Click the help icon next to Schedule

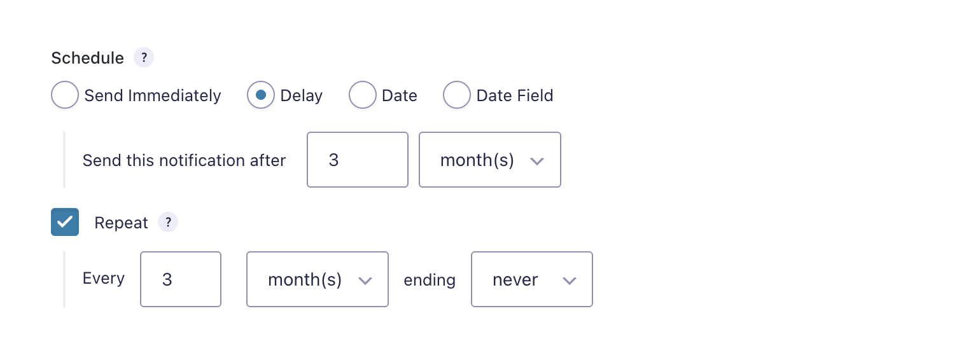tap(144, 58)
